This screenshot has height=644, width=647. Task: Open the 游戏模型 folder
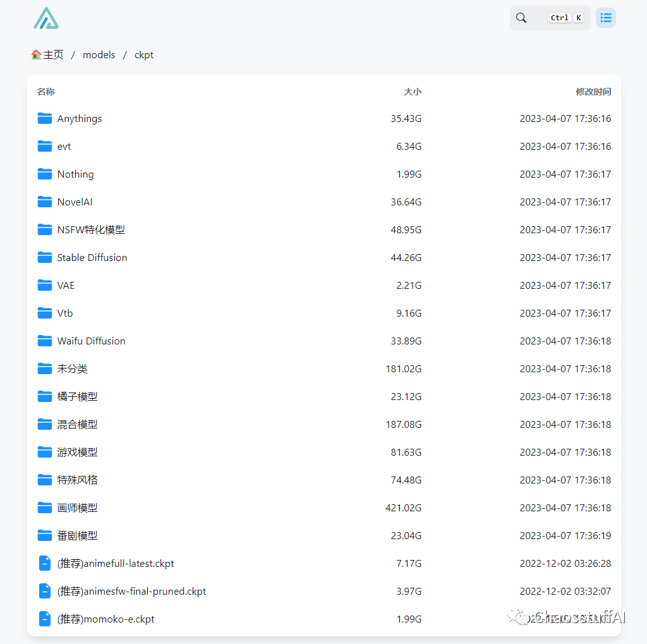[323, 452]
